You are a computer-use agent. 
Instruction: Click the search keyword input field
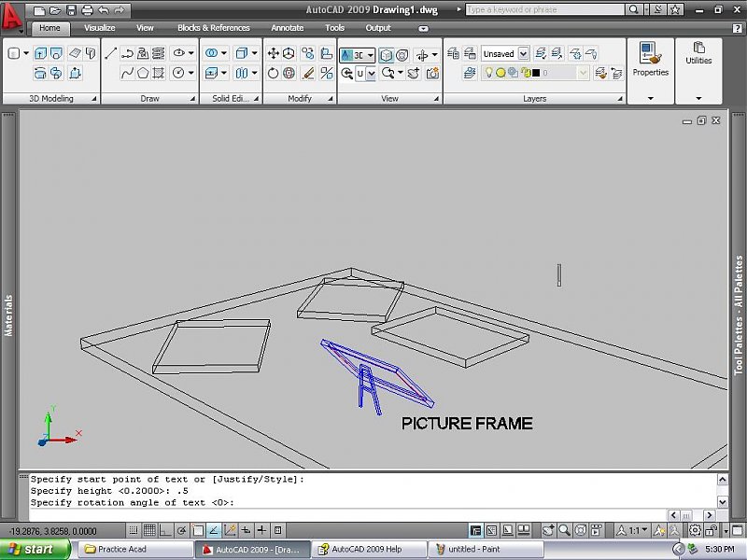(x=544, y=9)
